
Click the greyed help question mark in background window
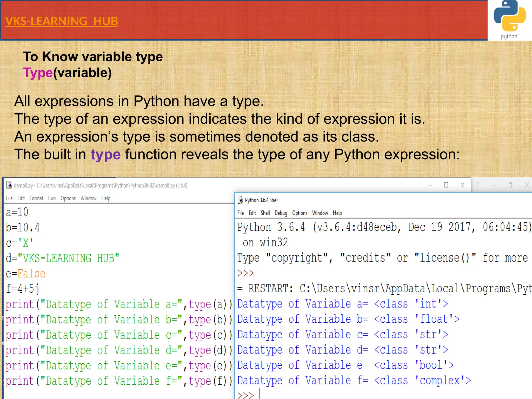point(478,185)
